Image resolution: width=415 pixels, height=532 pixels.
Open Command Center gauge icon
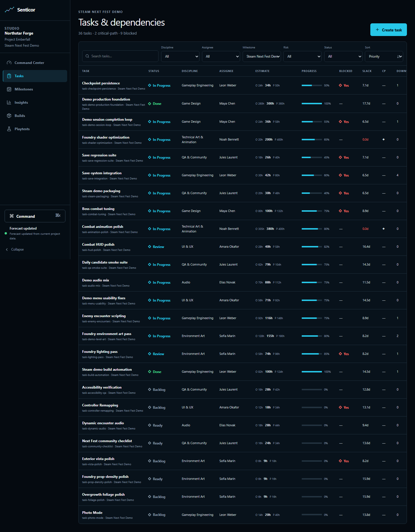click(x=9, y=63)
